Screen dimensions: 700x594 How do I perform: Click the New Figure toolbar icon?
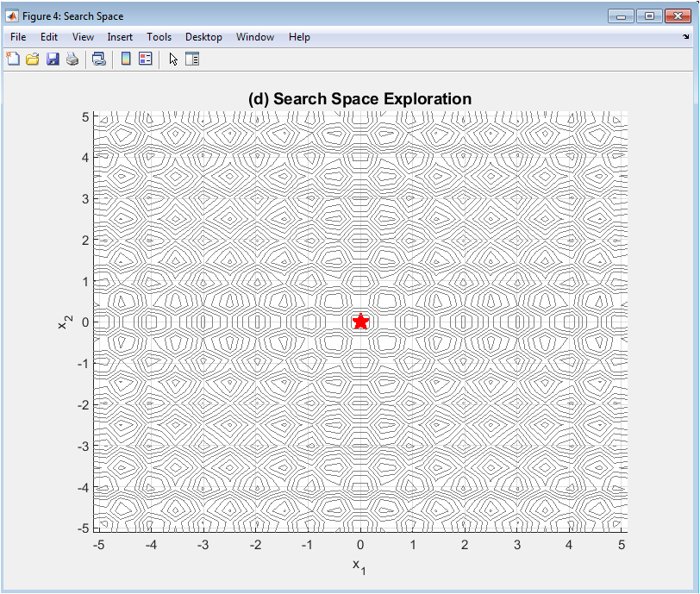[x=13, y=59]
